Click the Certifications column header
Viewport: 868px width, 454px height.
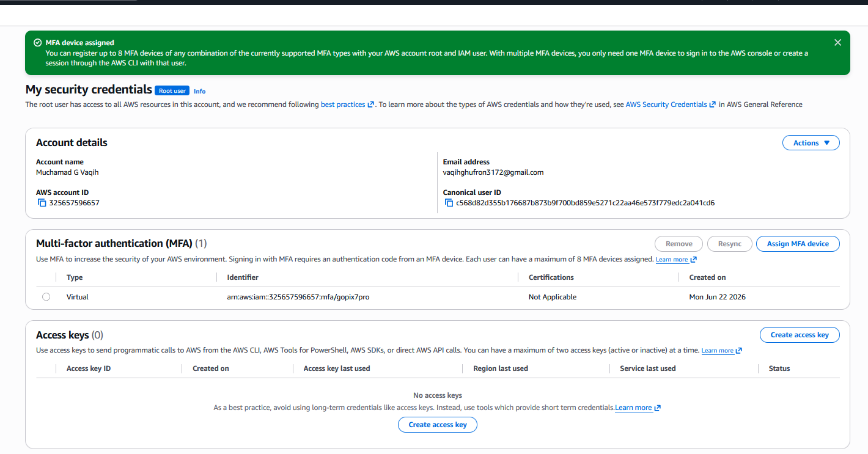[551, 277]
